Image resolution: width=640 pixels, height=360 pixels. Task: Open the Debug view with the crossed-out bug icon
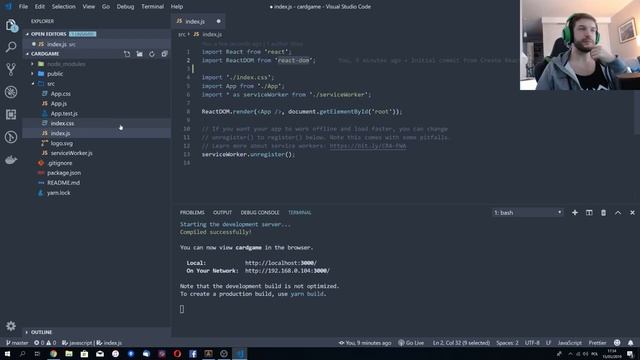11,92
